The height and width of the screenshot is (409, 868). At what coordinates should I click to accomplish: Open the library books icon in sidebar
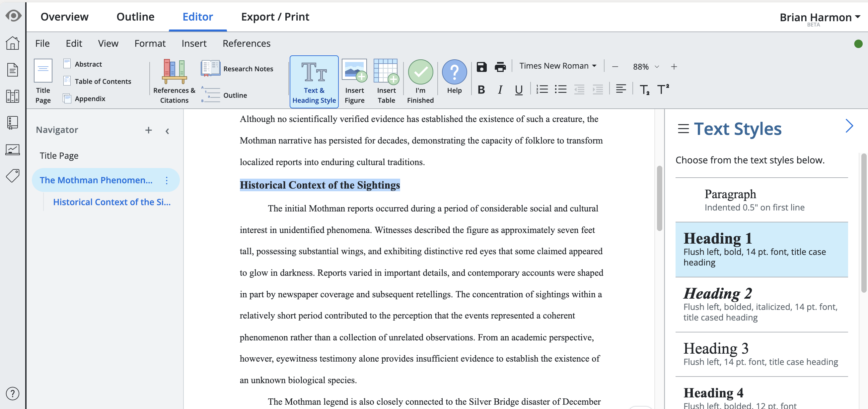pyautogui.click(x=13, y=96)
